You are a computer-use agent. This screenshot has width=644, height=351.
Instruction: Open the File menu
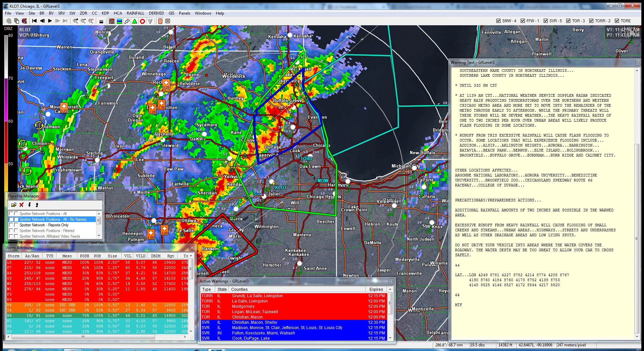pyautogui.click(x=8, y=13)
